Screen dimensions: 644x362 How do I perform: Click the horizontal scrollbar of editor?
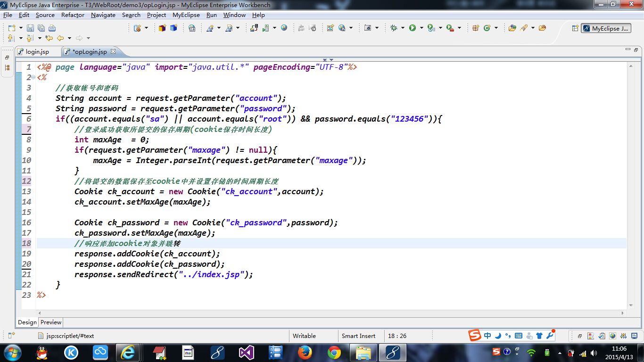click(332, 313)
